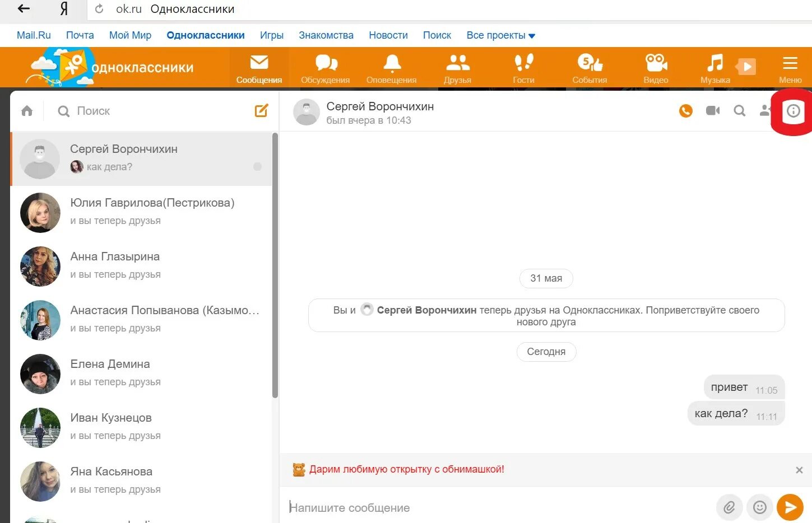Open the chat info icon
The width and height of the screenshot is (812, 523).
pyautogui.click(x=794, y=111)
